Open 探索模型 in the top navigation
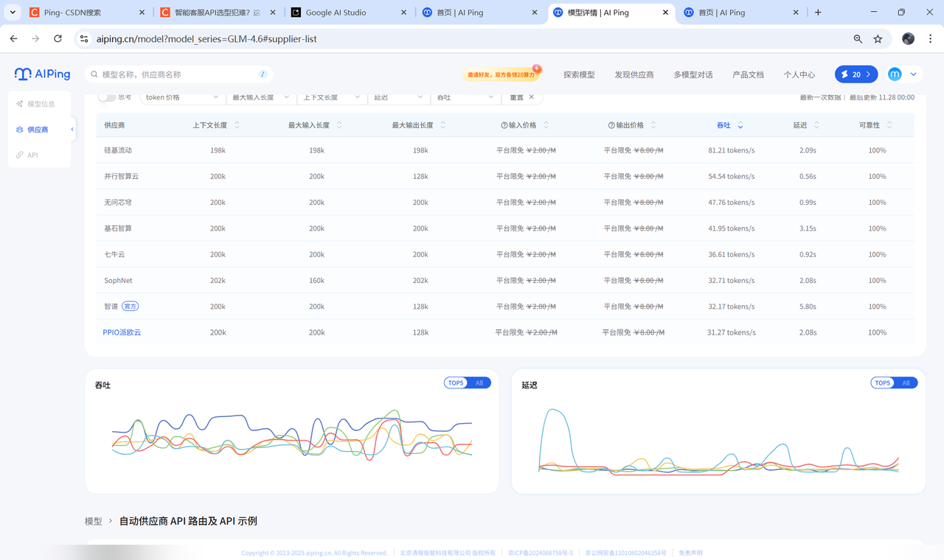The width and height of the screenshot is (944, 560). pyautogui.click(x=579, y=74)
